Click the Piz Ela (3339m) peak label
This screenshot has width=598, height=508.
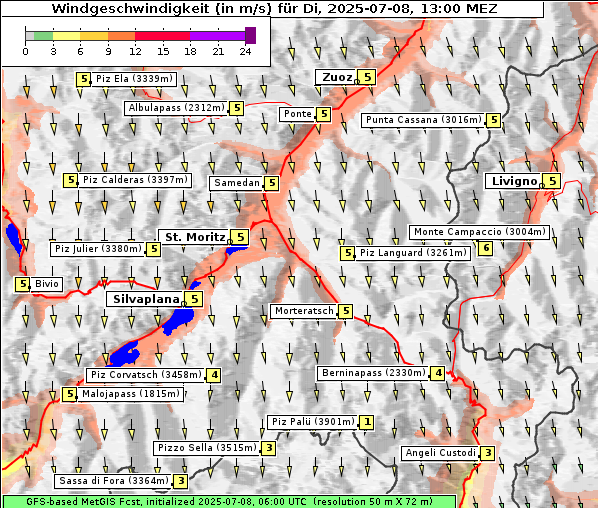[134, 79]
